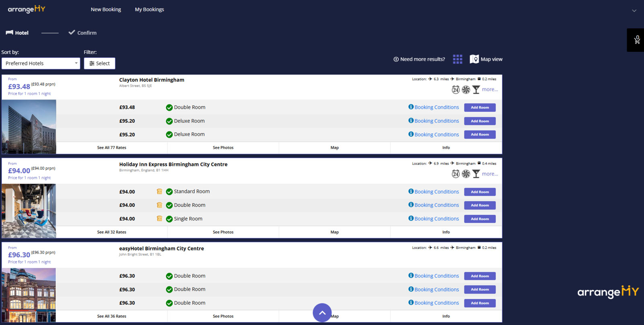Viewport: 644px width, 325px height.
Task: Expand more amenities for Clayton Hotel
Action: pos(490,89)
